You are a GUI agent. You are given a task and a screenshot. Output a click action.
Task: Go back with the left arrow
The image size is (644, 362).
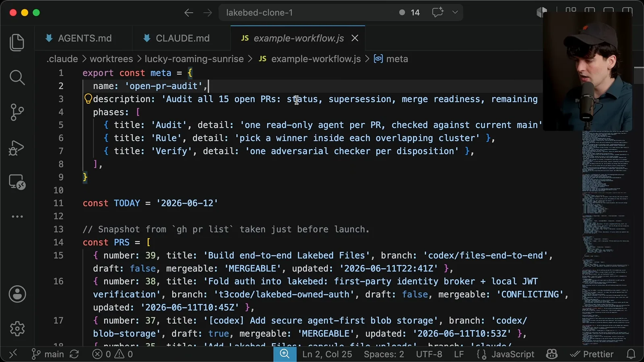click(x=189, y=13)
